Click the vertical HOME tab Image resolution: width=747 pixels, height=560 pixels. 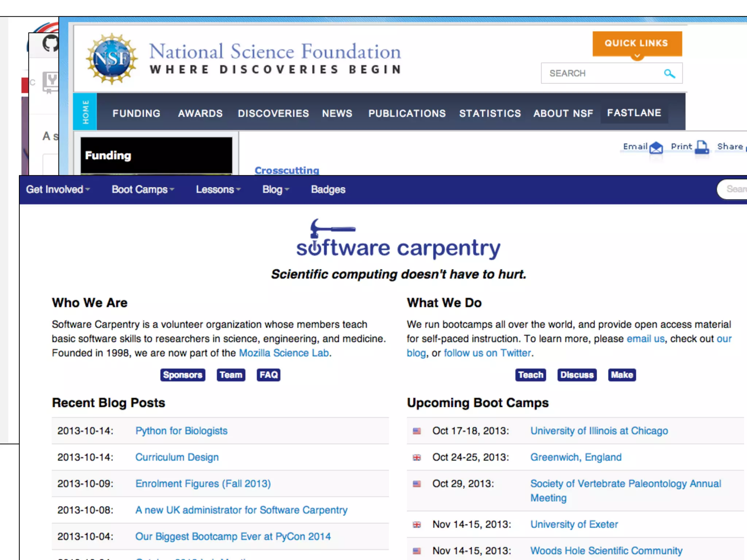[x=85, y=112]
